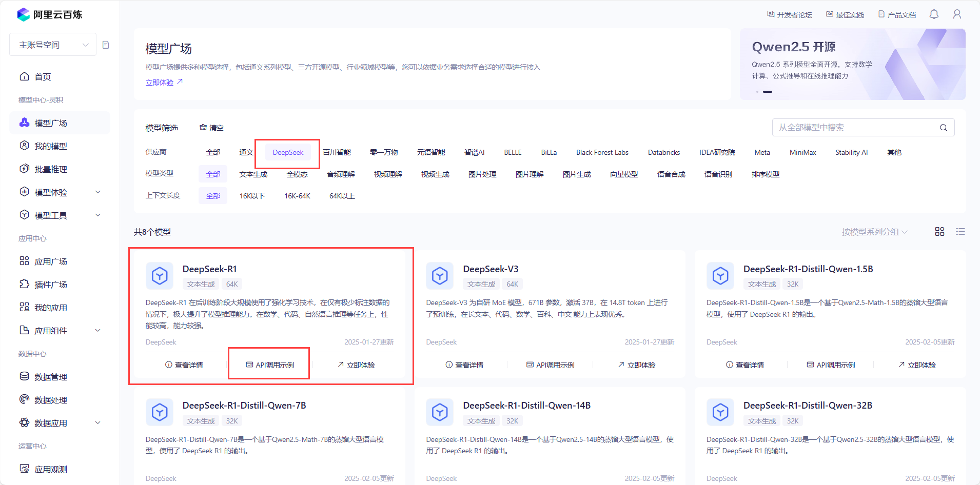Filter model type by 视频生成
Image resolution: width=980 pixels, height=485 pixels.
435,174
